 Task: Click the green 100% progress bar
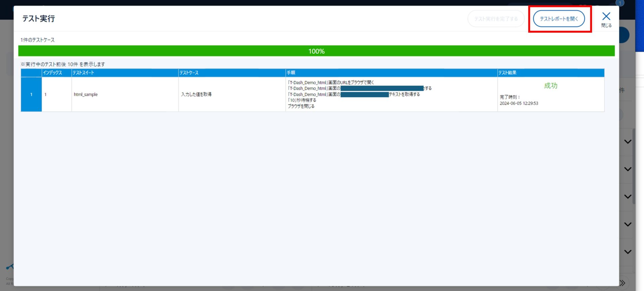point(316,51)
